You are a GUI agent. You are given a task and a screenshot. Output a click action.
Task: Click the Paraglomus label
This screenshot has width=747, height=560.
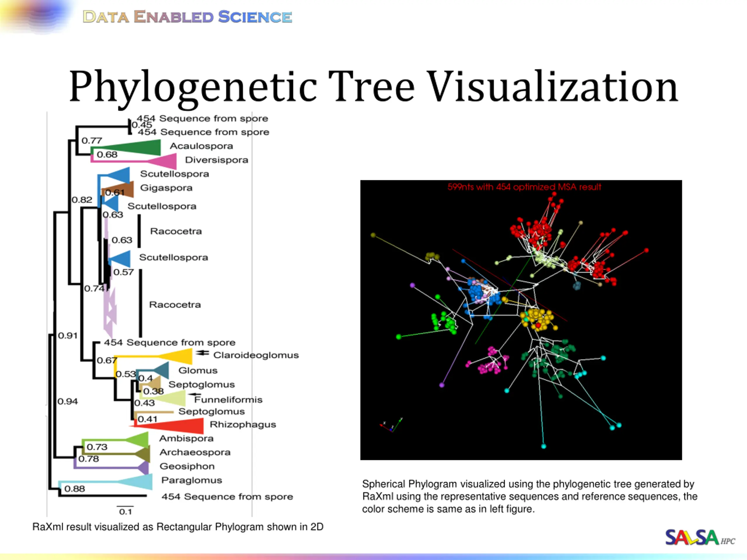pyautogui.click(x=191, y=480)
